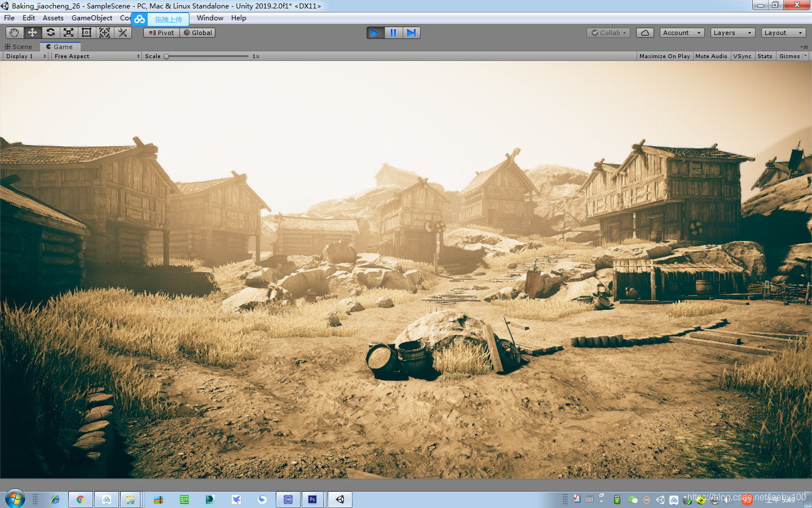Open the Collab dropdown
Image resolution: width=812 pixels, height=508 pixels.
[608, 33]
